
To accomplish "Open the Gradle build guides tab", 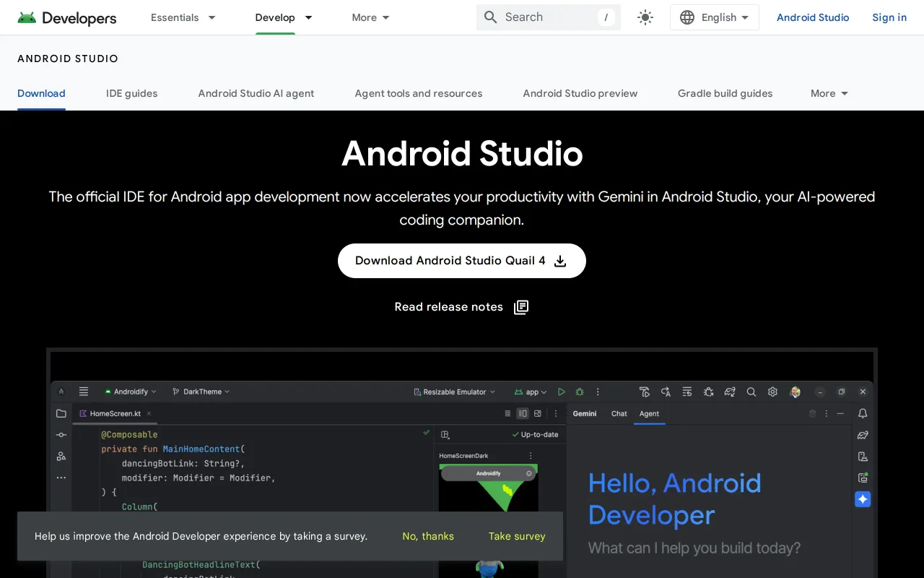I will (x=725, y=93).
